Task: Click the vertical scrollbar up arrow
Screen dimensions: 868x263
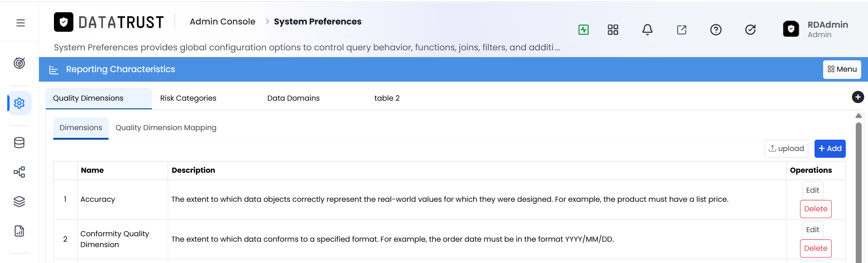Action: (x=858, y=116)
